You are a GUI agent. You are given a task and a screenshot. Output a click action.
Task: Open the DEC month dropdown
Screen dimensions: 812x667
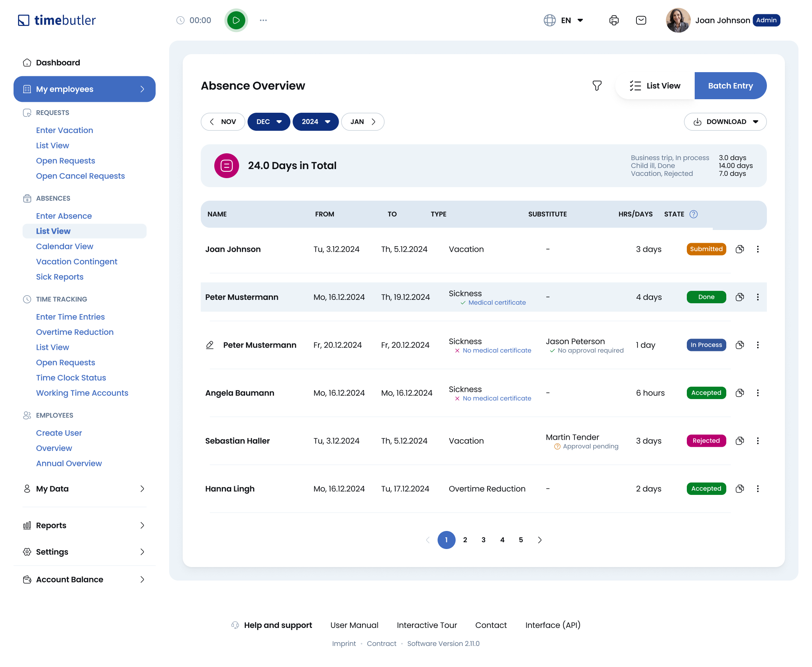[x=269, y=122]
